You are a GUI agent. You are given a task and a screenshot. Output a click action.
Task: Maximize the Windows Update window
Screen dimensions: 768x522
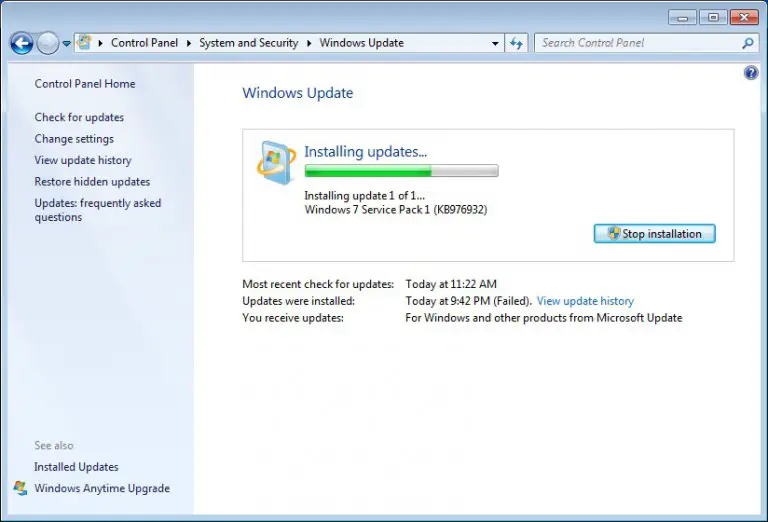pos(713,18)
